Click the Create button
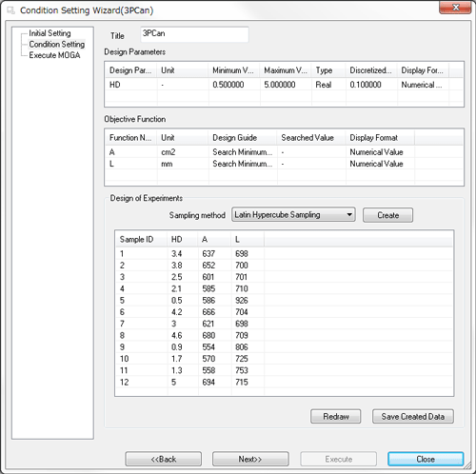The height and width of the screenshot is (474, 476). pyautogui.click(x=387, y=215)
